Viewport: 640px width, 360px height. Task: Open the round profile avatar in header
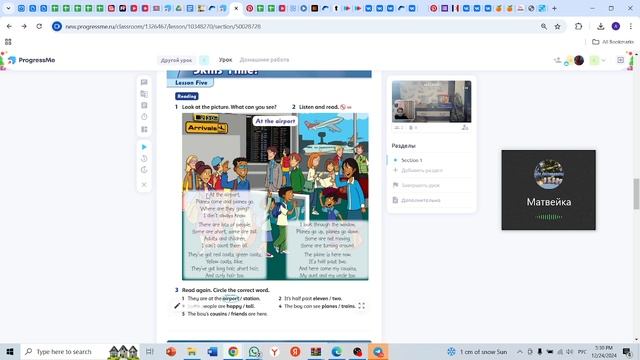(x=579, y=60)
